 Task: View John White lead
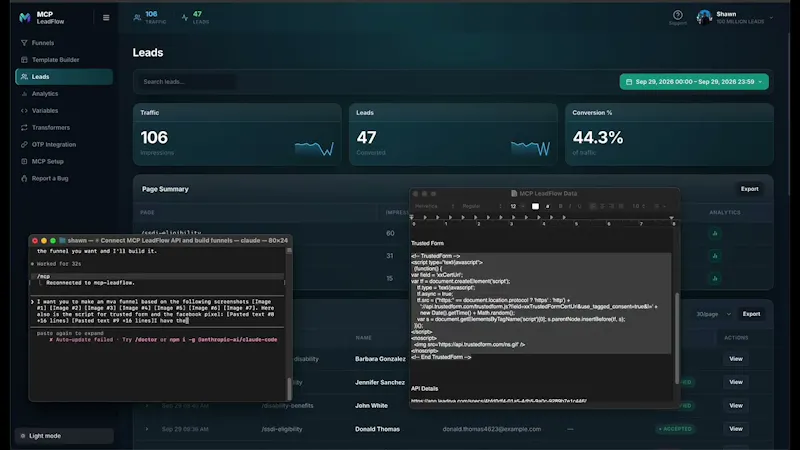(x=736, y=406)
